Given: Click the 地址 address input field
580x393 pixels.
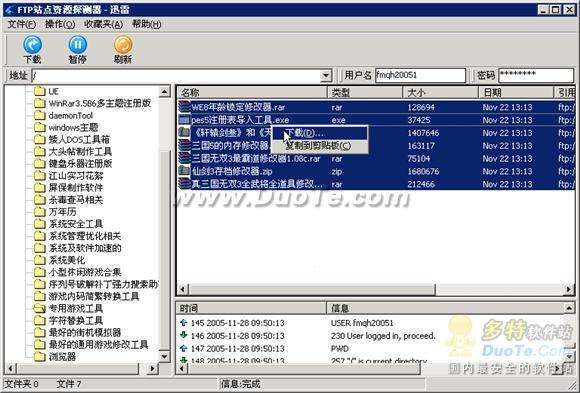Looking at the screenshot, I should (x=176, y=75).
